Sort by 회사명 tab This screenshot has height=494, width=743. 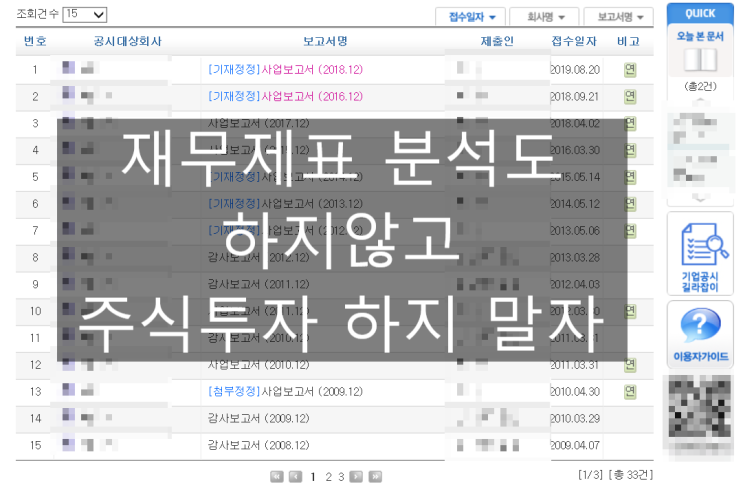click(x=544, y=17)
